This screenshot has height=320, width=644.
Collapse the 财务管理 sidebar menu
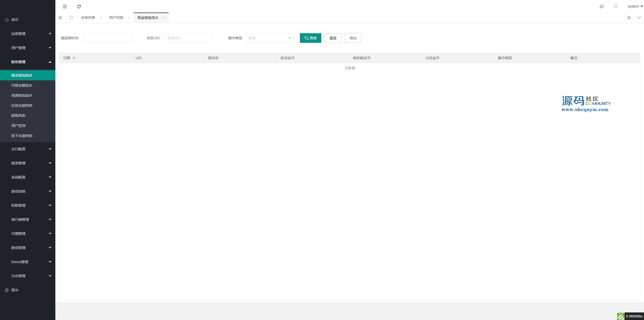point(28,62)
